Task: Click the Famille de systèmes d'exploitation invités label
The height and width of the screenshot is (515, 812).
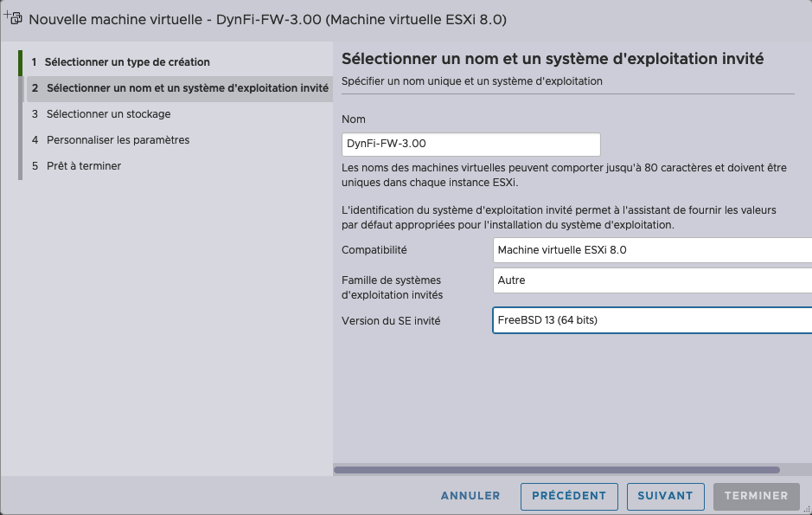Action: (392, 287)
